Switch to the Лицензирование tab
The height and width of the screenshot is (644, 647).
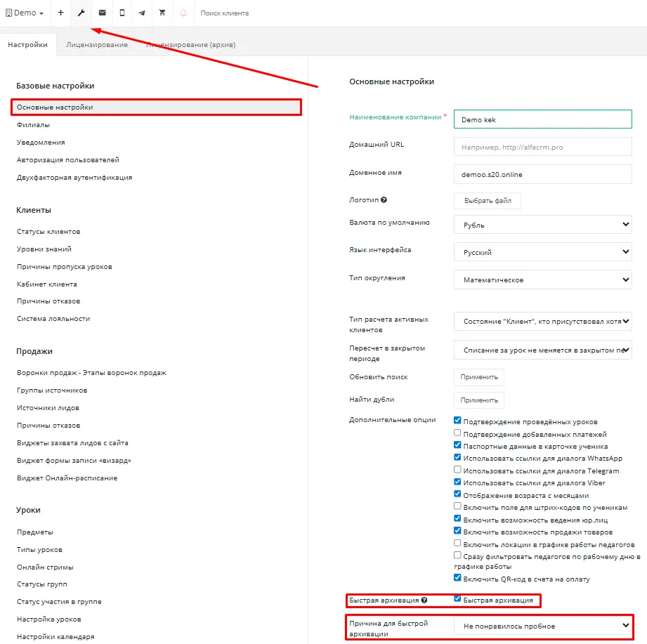point(97,44)
